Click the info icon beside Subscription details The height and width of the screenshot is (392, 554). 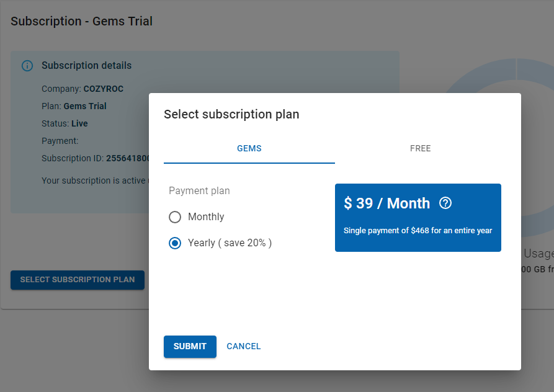27,66
